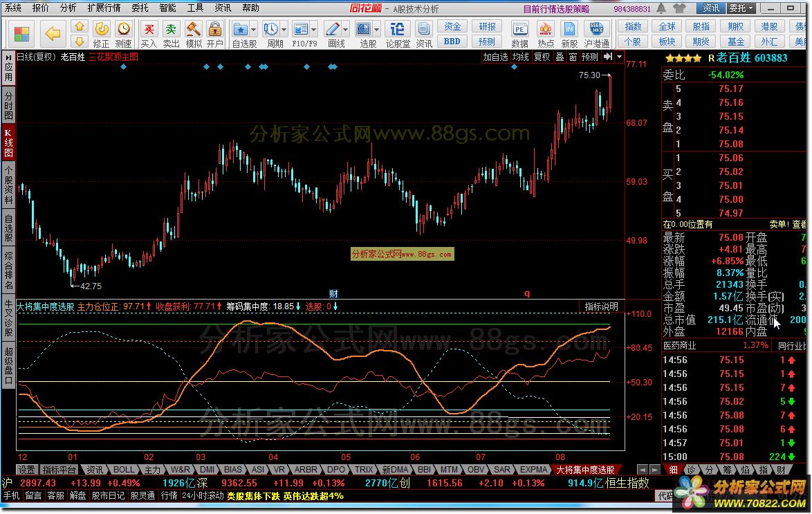The height and width of the screenshot is (514, 812).
Task: Expand the 自选股 dropdown arrow
Action: [254, 29]
